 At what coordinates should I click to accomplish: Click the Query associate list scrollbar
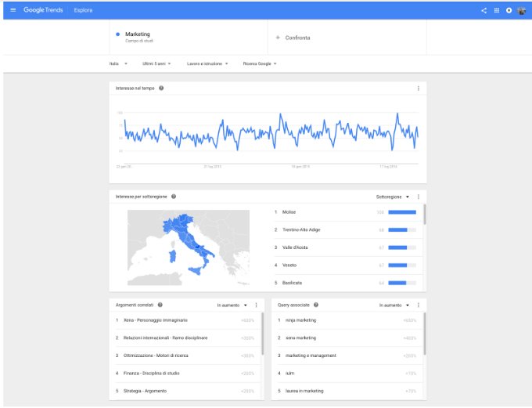click(x=425, y=334)
